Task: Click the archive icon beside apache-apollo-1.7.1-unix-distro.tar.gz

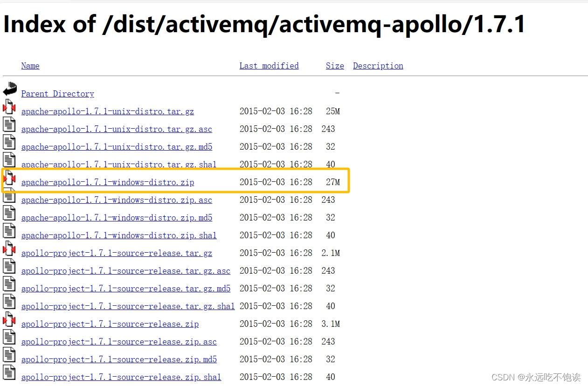Action: click(x=9, y=107)
